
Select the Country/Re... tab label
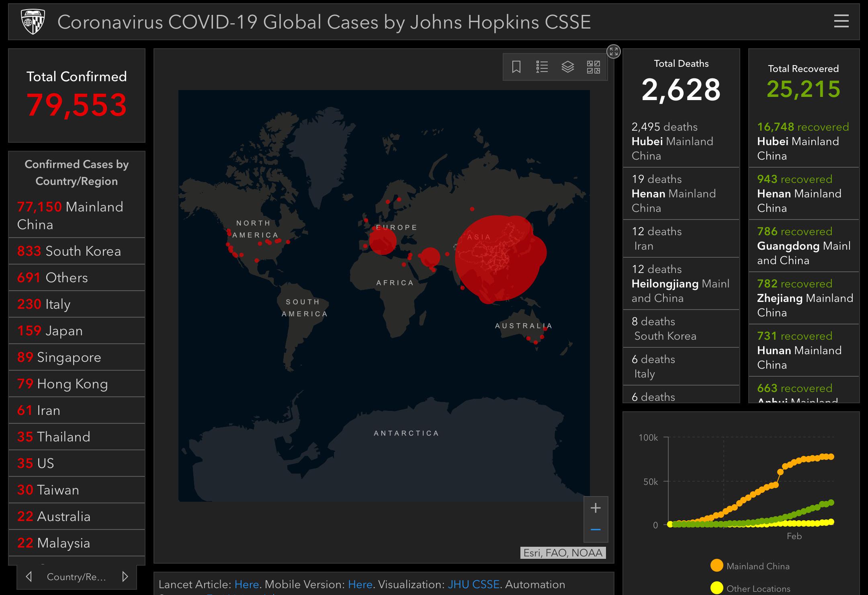pyautogui.click(x=76, y=577)
